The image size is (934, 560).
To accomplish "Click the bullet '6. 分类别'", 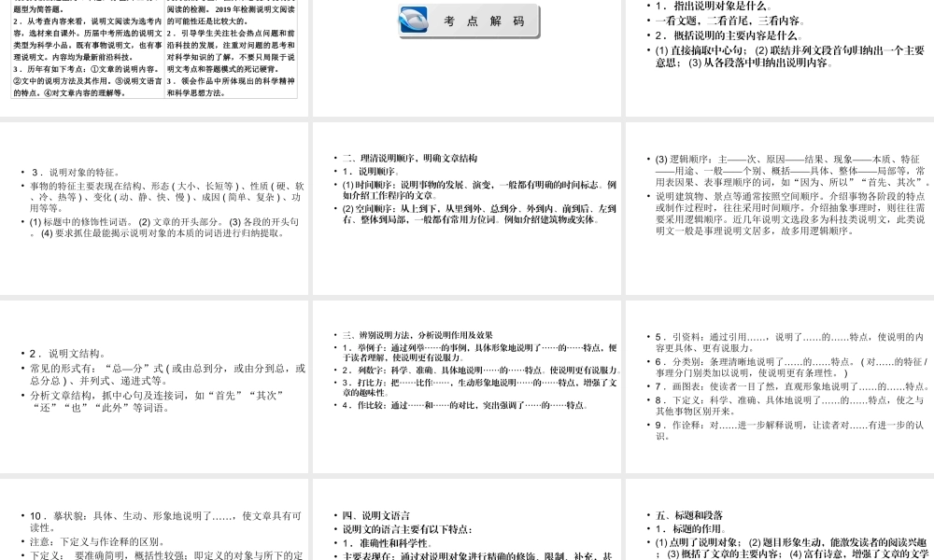I will click(x=791, y=367).
